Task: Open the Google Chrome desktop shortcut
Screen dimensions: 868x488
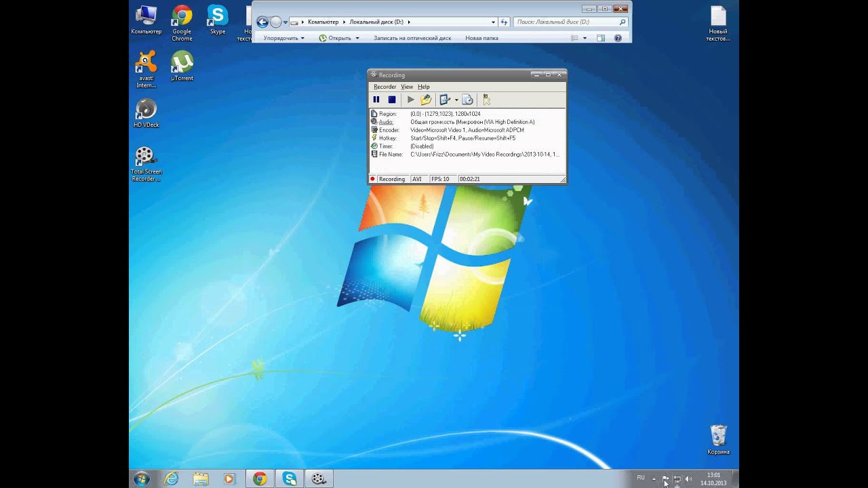Action: (x=182, y=23)
